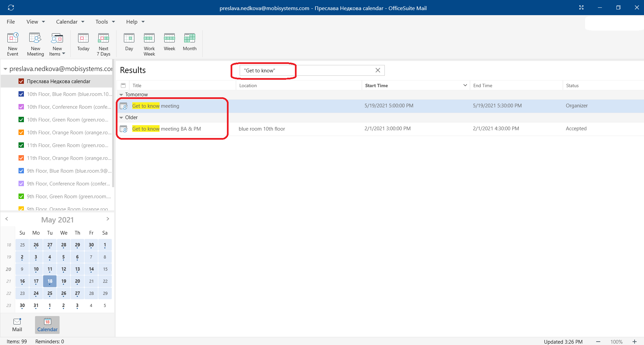Disable the 9th Floor Blue Room calendar
The width and height of the screenshot is (644, 345).
click(x=21, y=171)
